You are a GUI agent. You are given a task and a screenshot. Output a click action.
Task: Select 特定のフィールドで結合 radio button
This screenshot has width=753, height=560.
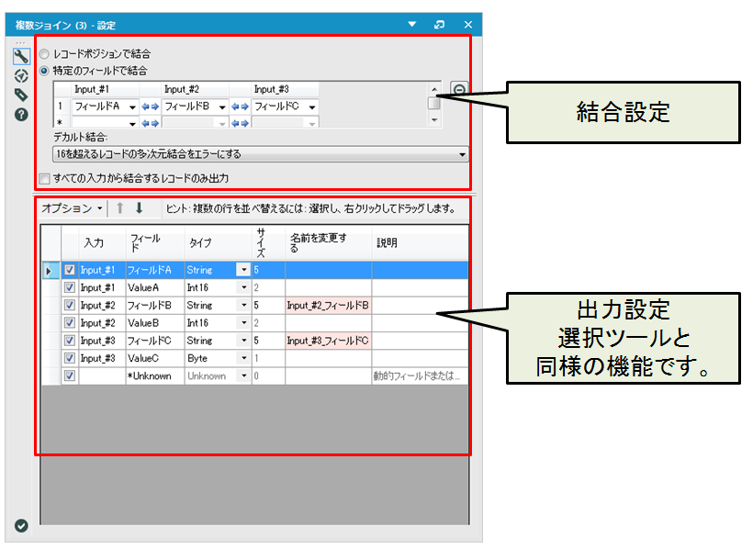pos(45,70)
